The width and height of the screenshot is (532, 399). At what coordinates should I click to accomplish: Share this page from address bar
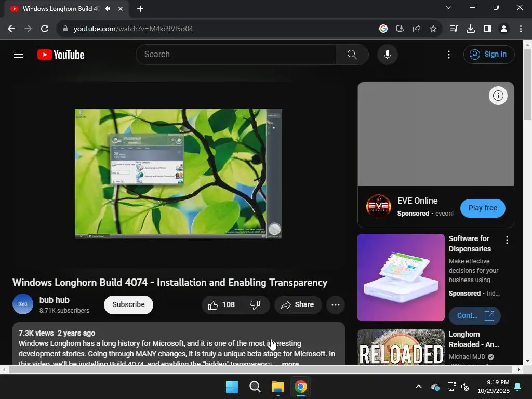pos(417,29)
